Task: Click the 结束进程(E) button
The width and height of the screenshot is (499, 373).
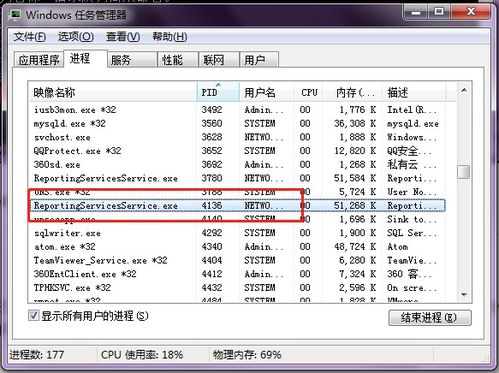Action: pos(430,318)
